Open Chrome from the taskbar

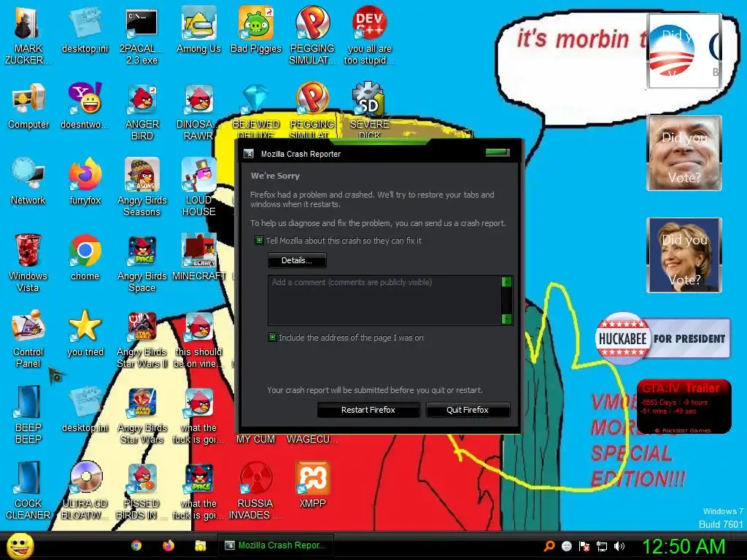pyautogui.click(x=136, y=545)
